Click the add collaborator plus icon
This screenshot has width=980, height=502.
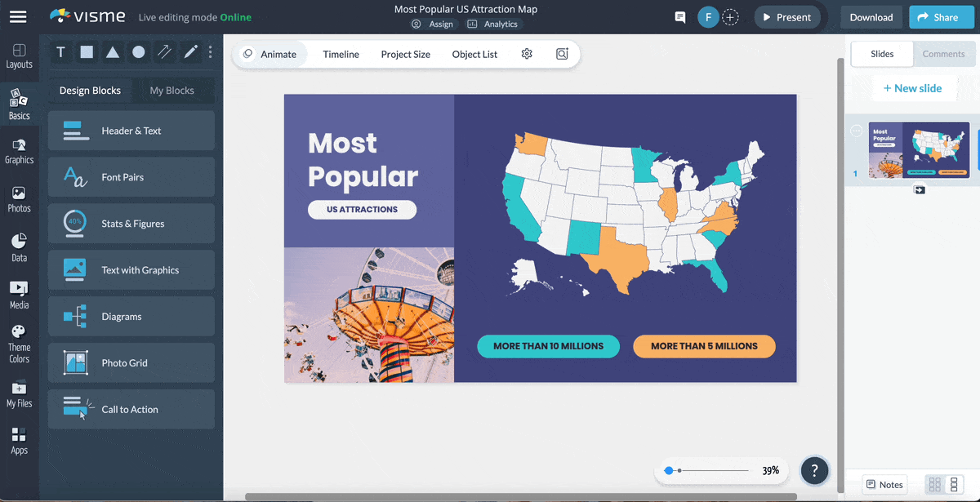(x=730, y=17)
